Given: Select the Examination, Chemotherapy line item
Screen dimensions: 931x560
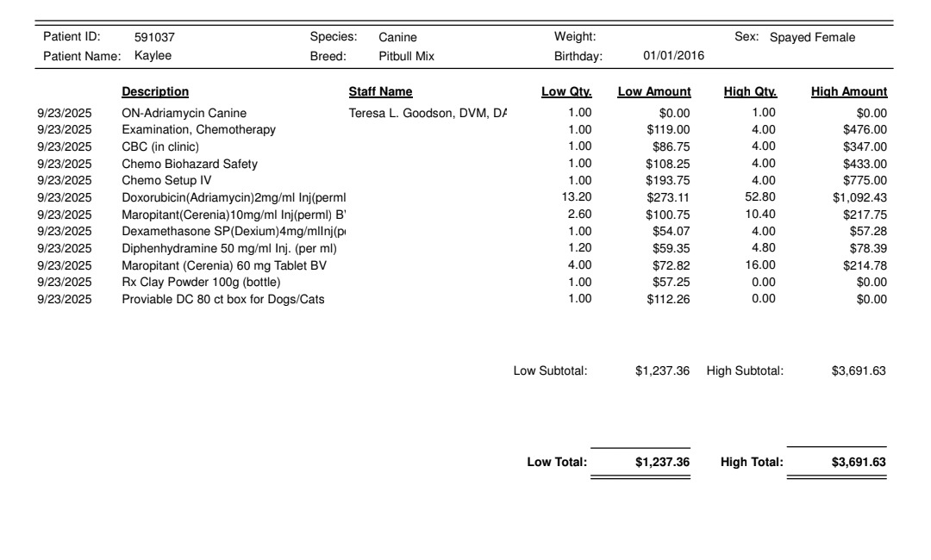Looking at the screenshot, I should tap(198, 130).
